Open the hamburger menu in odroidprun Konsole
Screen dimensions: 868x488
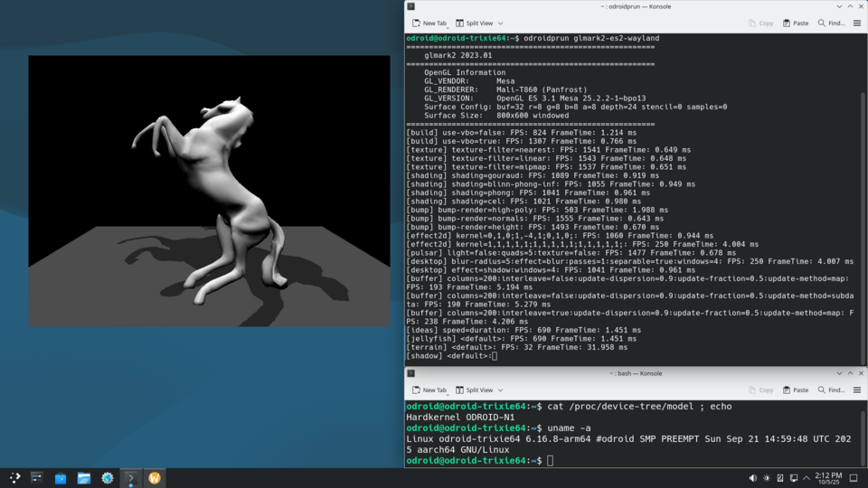click(x=857, y=23)
